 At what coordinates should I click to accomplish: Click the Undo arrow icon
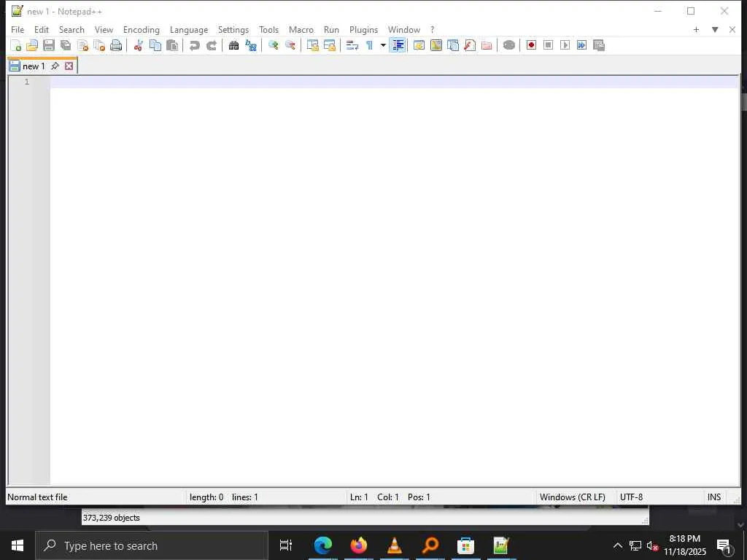pyautogui.click(x=194, y=45)
